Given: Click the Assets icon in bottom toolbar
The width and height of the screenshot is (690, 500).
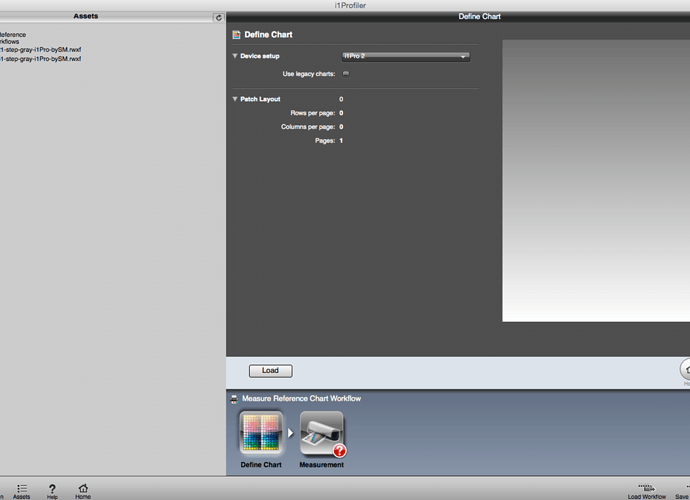Looking at the screenshot, I should click(x=22, y=491).
